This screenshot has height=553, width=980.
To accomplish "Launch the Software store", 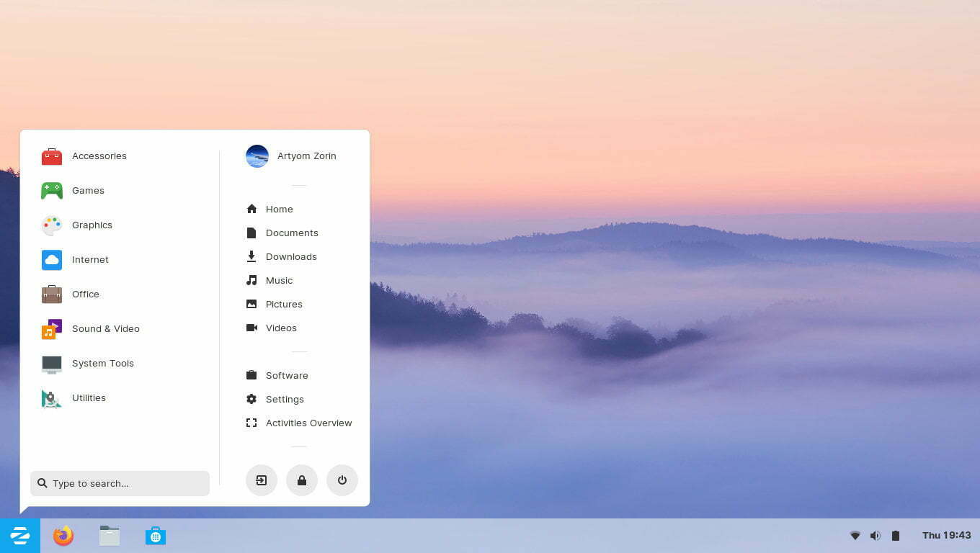I will point(286,375).
